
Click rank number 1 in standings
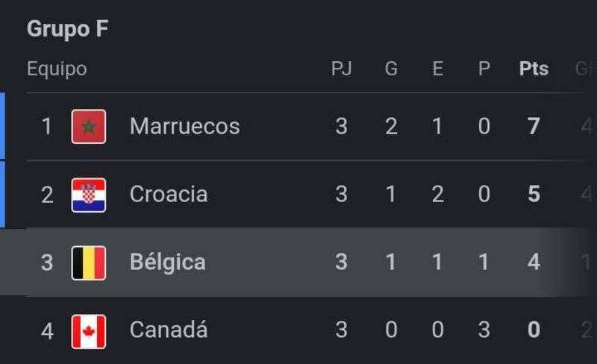click(47, 127)
